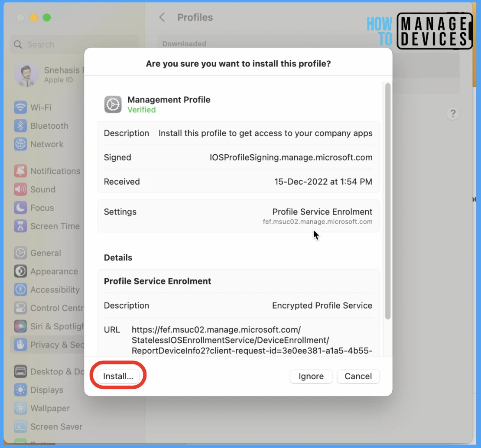Click the green window zoom button
Screen dimensions: 481x448
point(47,18)
